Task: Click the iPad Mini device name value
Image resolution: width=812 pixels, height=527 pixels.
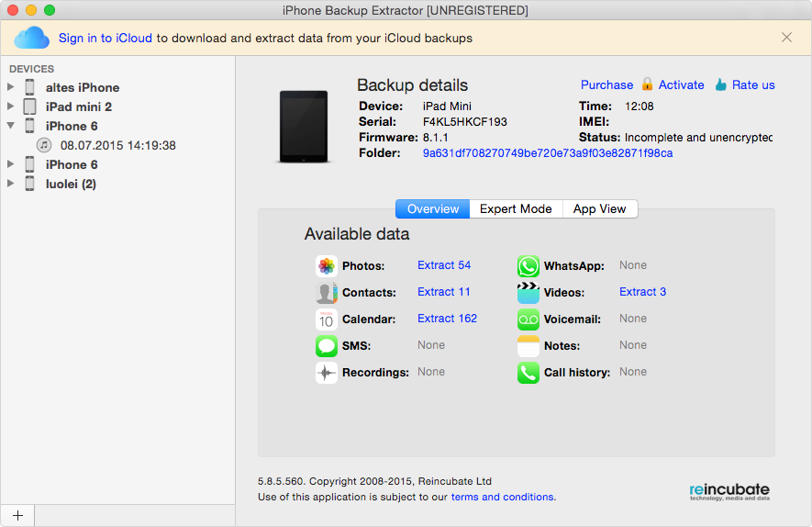Action: [447, 107]
